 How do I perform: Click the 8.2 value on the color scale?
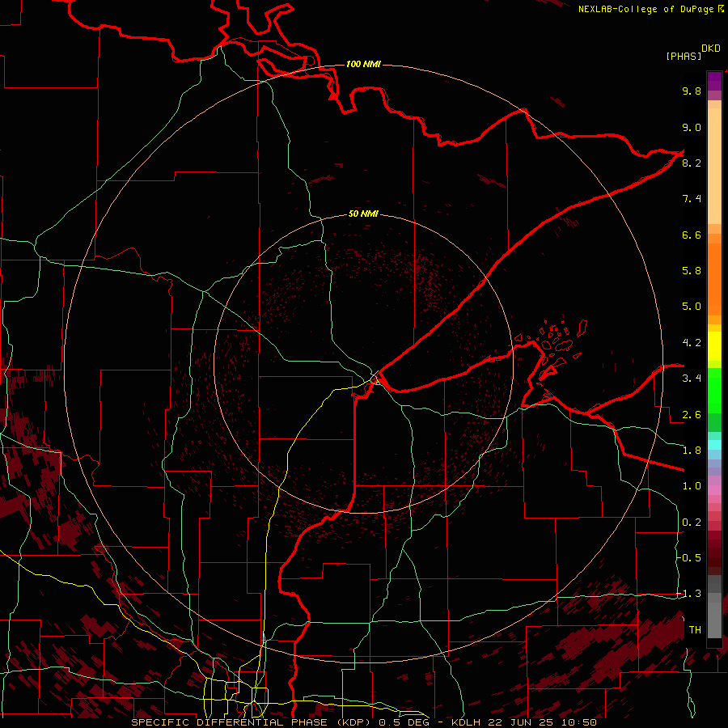[692, 163]
